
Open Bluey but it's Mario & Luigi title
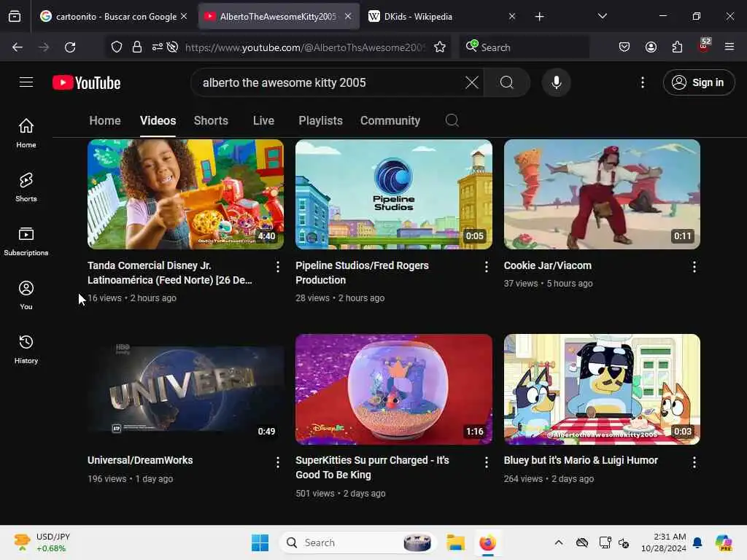click(x=581, y=461)
